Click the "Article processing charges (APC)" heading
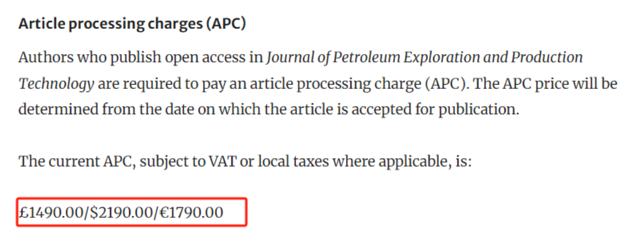 coord(132,24)
